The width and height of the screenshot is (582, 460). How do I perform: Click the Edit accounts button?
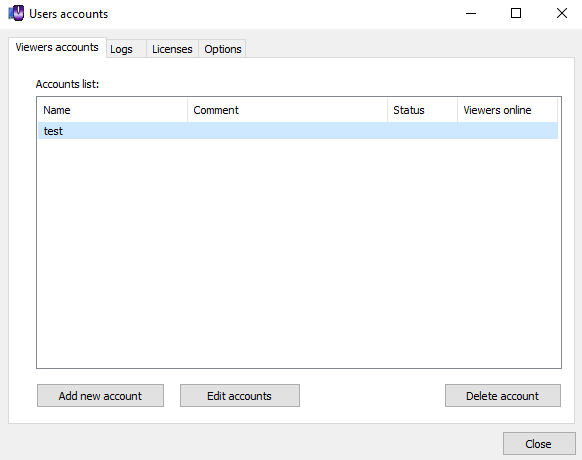pyautogui.click(x=240, y=396)
